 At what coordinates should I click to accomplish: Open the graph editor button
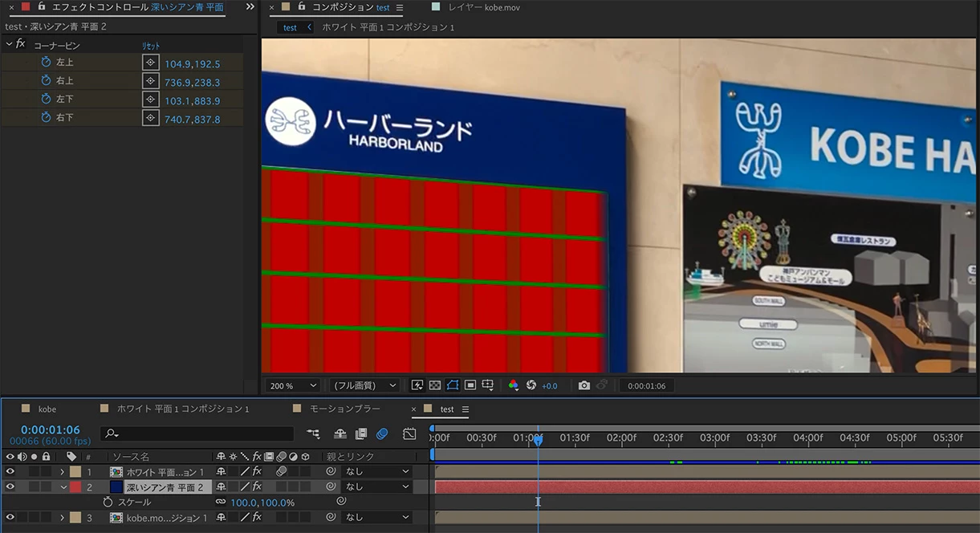[409, 433]
